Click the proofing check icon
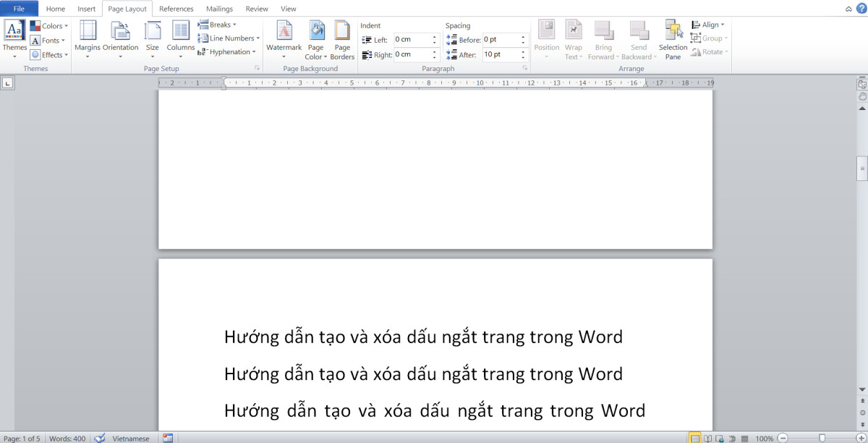 tap(100, 438)
